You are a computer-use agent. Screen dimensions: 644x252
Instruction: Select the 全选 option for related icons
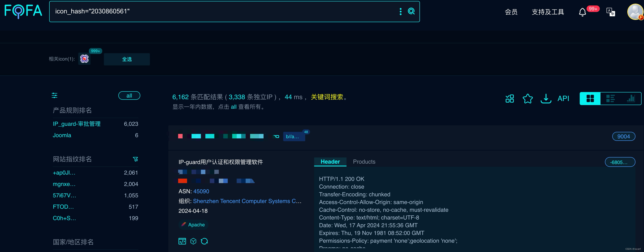[126, 59]
